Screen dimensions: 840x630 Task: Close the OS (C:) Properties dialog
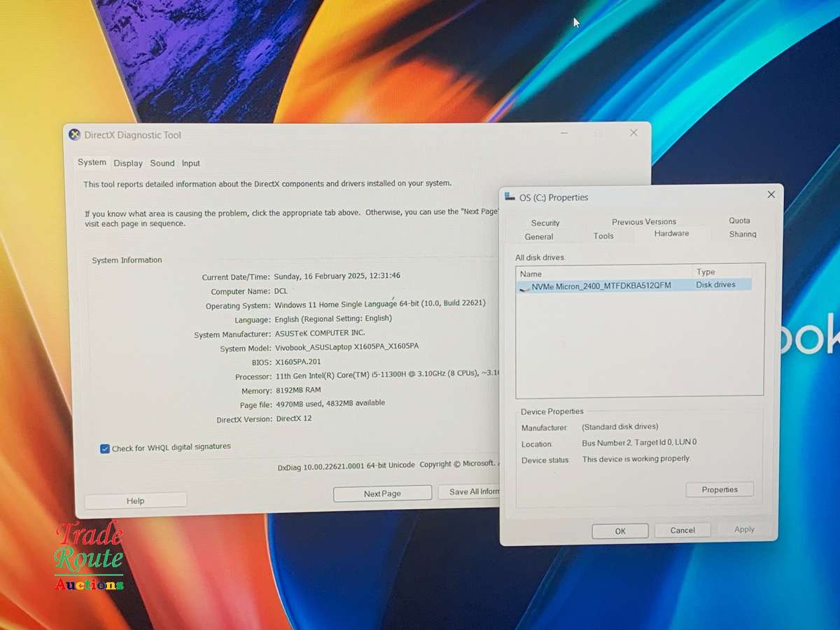point(771,195)
